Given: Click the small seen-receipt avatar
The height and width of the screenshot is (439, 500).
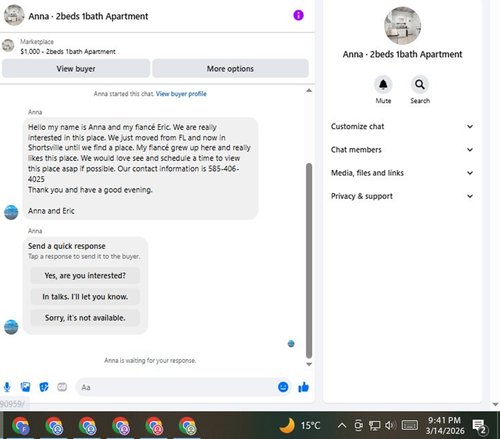Looking at the screenshot, I should point(291,344).
